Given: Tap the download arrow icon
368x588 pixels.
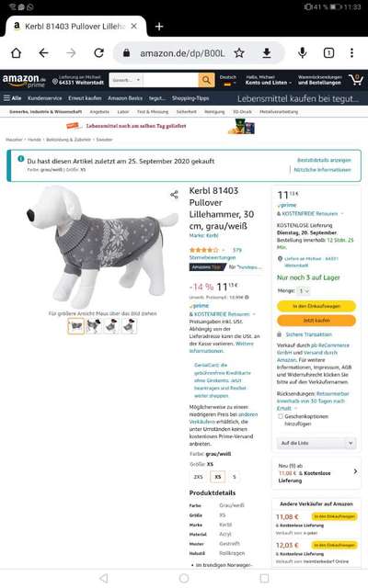Looking at the screenshot, I should click(267, 53).
